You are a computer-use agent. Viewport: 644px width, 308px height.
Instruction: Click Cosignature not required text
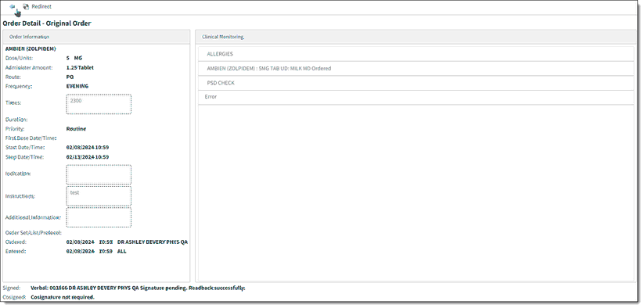coord(63,297)
